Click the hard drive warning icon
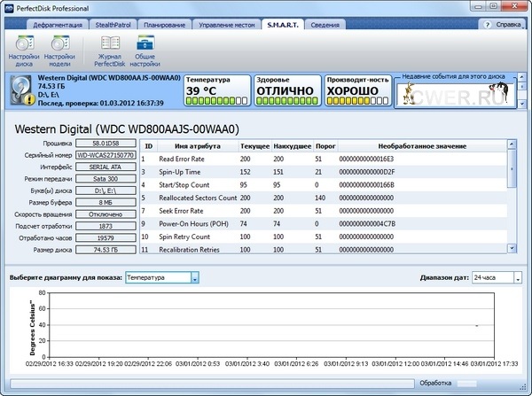Viewport: 532px width, 396px height. pyautogui.click(x=21, y=90)
